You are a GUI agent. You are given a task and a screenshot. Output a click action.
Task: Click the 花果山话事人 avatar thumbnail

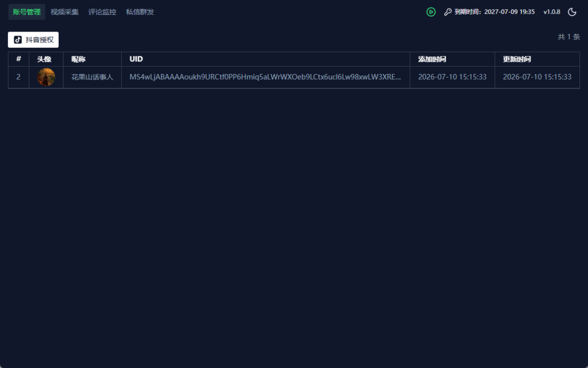(x=46, y=77)
